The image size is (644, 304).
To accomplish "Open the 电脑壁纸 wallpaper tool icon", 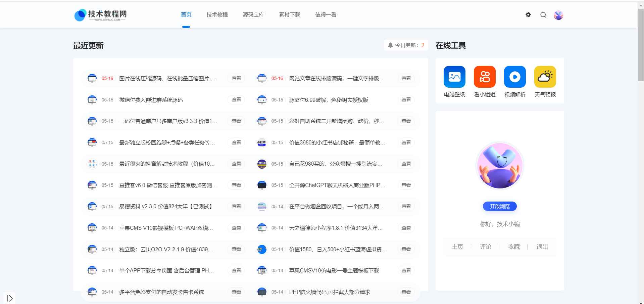I will 454,77.
